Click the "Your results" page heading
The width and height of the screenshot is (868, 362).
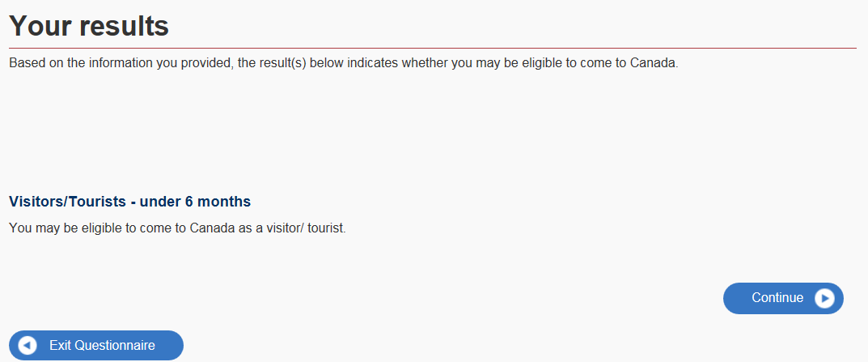click(x=89, y=26)
